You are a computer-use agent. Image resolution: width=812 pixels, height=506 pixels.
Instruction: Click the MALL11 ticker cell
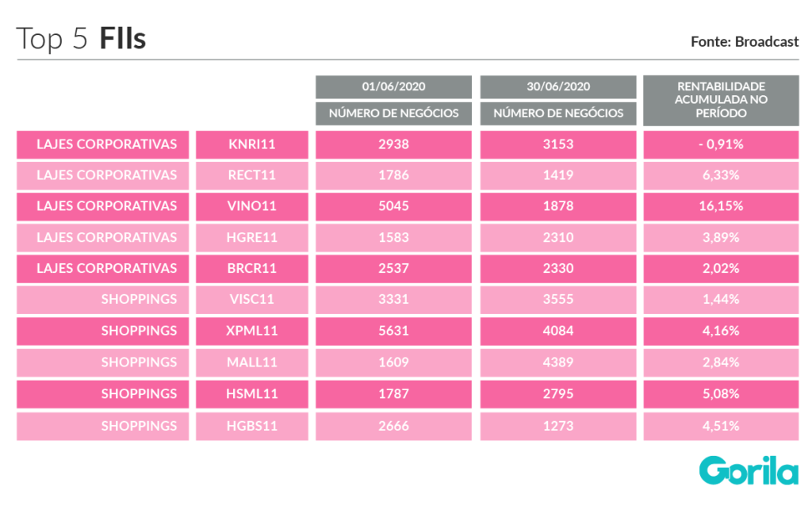tap(251, 362)
